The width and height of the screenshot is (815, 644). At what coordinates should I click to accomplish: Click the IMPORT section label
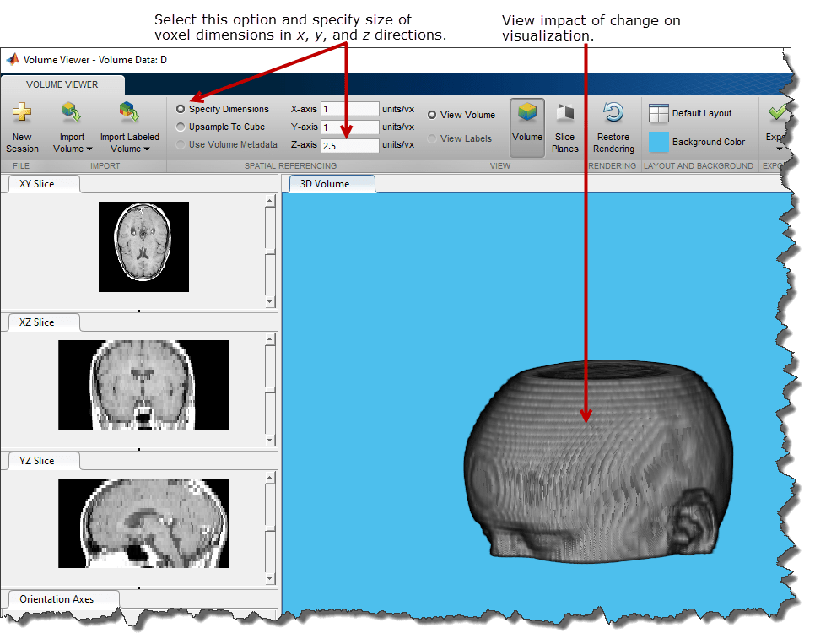pos(105,166)
